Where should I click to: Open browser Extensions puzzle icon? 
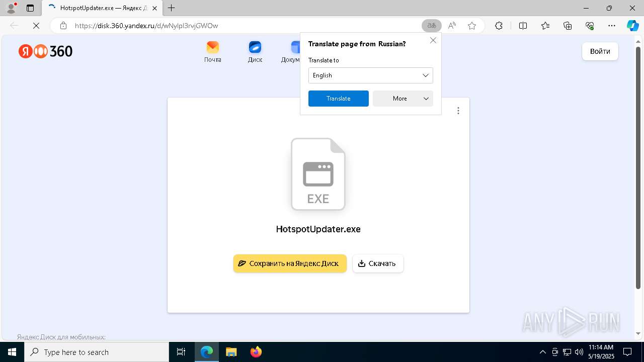499,26
